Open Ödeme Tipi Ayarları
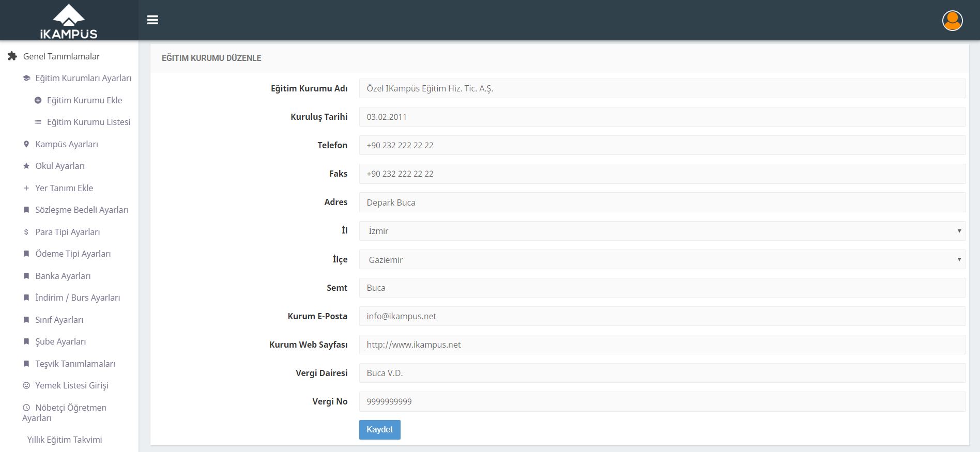Image resolution: width=980 pixels, height=452 pixels. tap(73, 254)
